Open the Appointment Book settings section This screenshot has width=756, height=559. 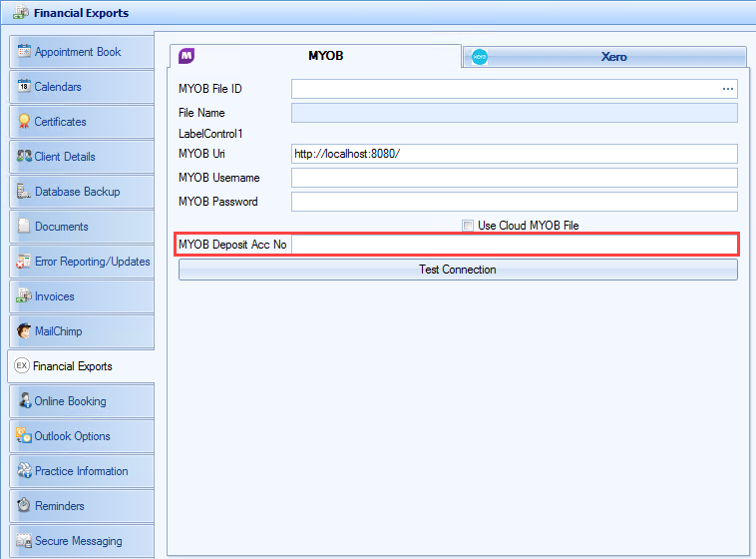tap(82, 52)
